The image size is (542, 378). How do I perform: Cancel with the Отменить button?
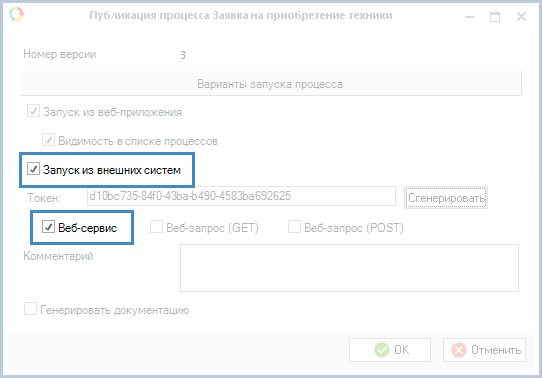click(x=485, y=350)
